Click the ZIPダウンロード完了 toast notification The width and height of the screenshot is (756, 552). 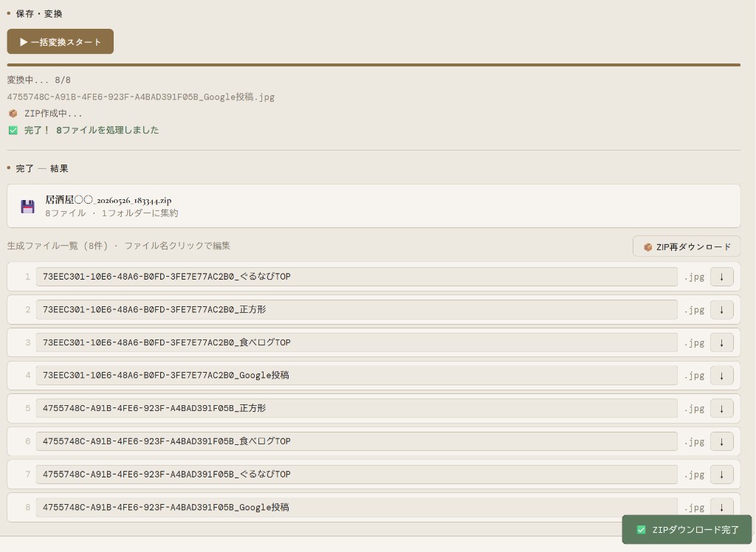(x=687, y=529)
